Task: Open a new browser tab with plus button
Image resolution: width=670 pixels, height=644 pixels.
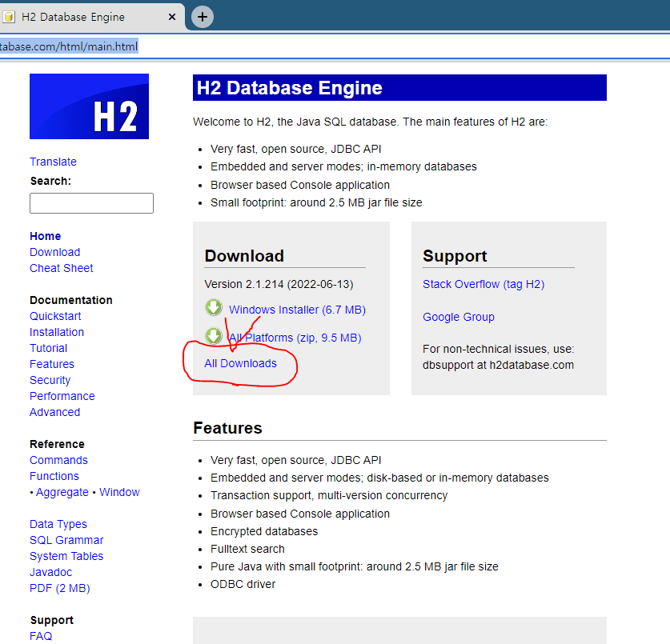Action: coord(203,17)
